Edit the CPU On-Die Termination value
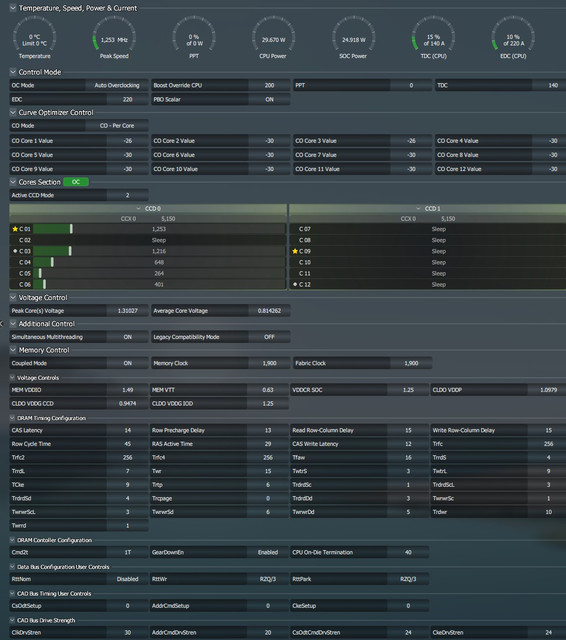Image resolution: width=566 pixels, height=640 pixels. (x=408, y=552)
